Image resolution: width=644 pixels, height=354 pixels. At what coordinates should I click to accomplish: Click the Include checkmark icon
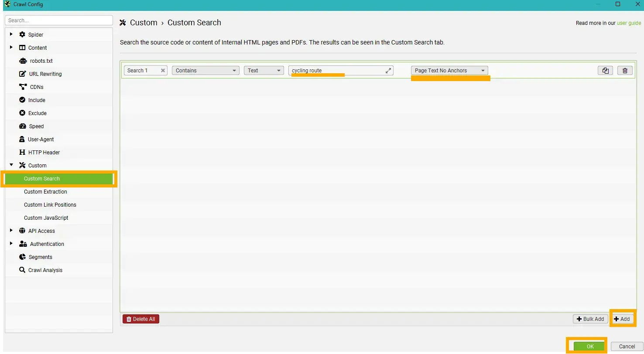pos(22,100)
